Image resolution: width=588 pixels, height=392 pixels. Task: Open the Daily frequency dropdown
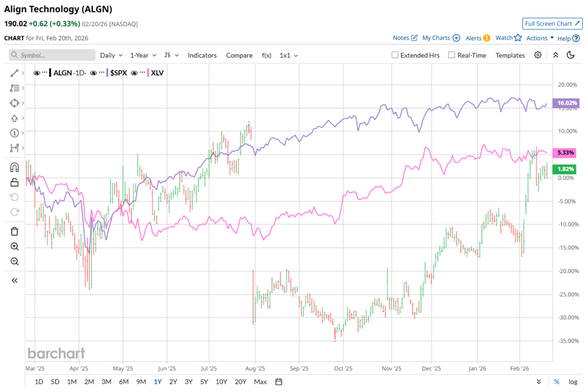[x=111, y=55]
